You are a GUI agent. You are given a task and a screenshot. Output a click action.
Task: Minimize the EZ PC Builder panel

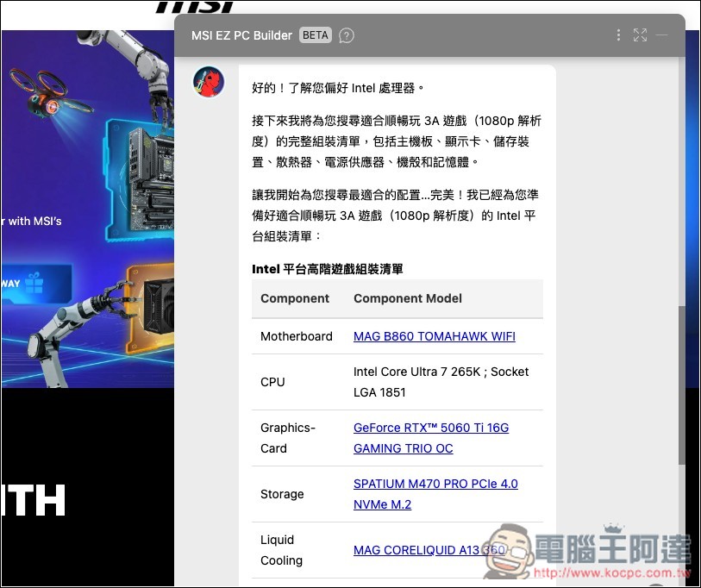click(662, 35)
